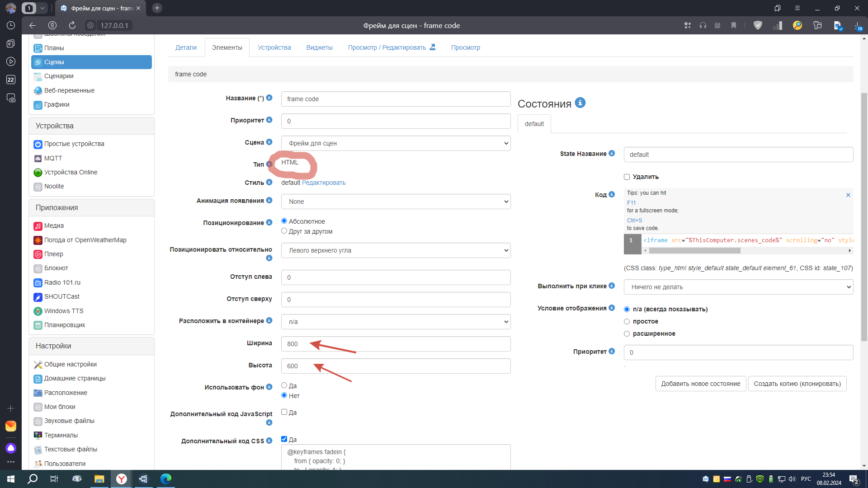Select простое display condition
Screen dimensions: 868x488
(627, 321)
